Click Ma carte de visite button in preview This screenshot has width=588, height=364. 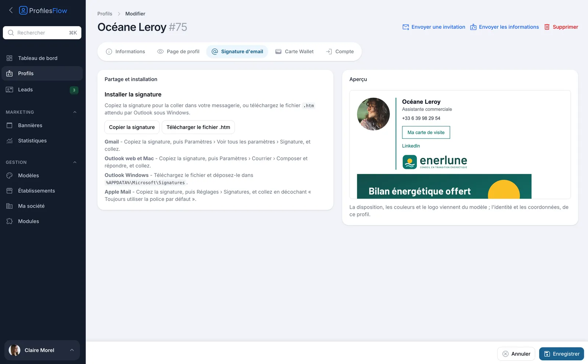click(x=426, y=132)
